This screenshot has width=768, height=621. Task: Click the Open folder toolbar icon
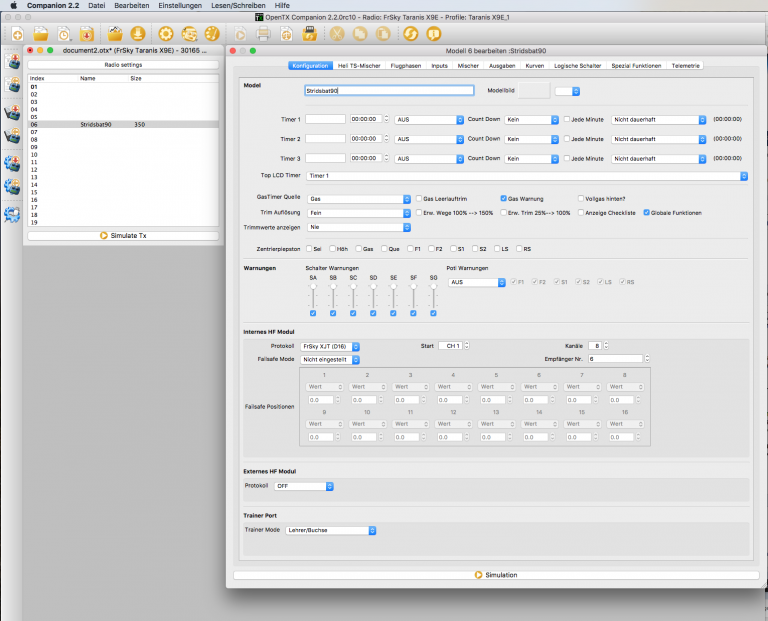pyautogui.click(x=41, y=34)
